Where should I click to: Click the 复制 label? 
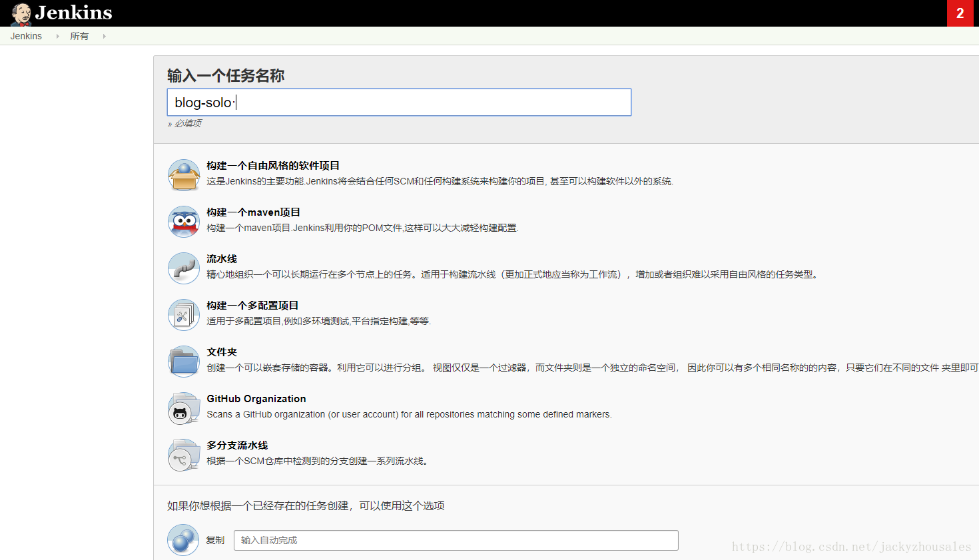pyautogui.click(x=215, y=540)
